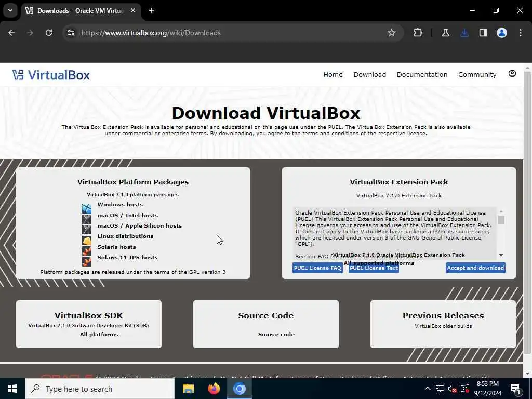Click the Solaris 11 IPS hosts link
The height and width of the screenshot is (399, 532).
[127, 257]
